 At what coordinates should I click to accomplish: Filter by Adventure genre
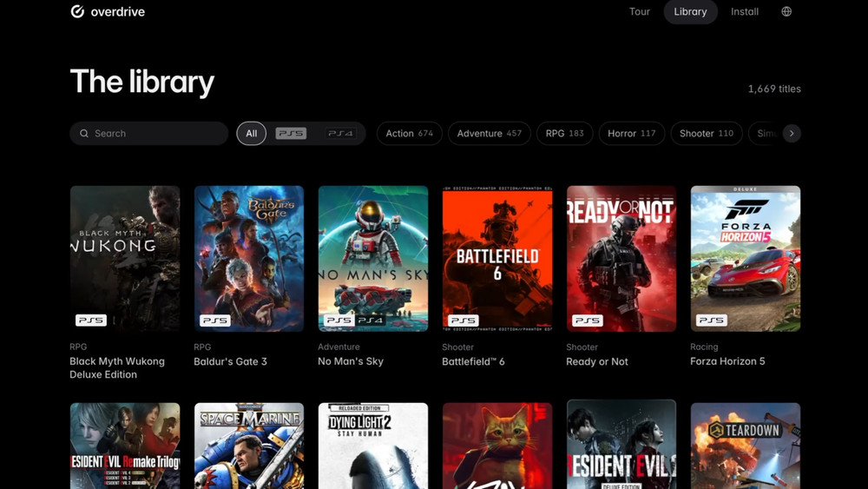(490, 134)
